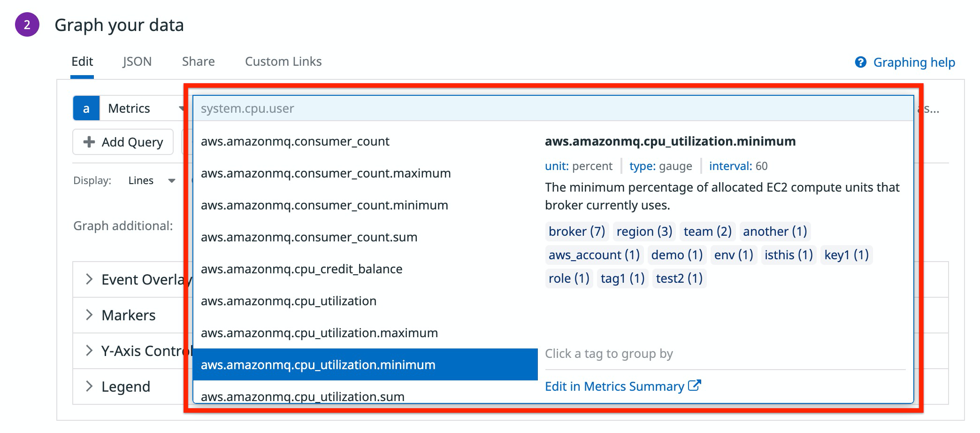
Task: Group by the region (3) tag
Action: pos(644,231)
